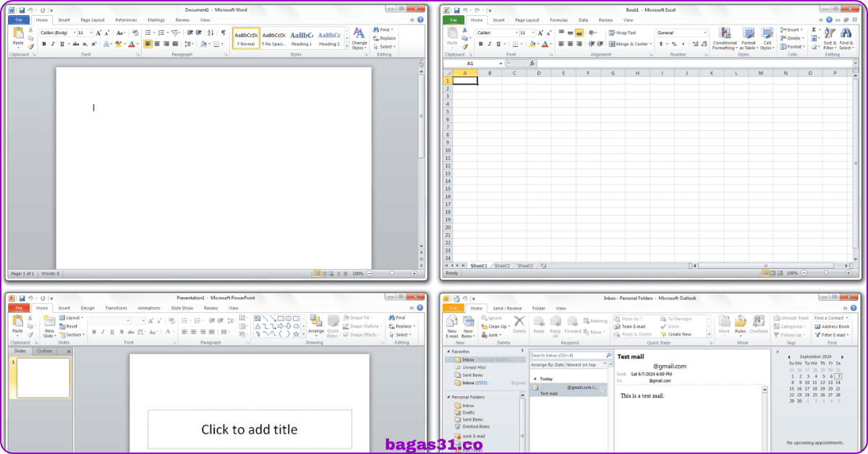The image size is (868, 454).
Task: Open the Send / Receive tab in Outlook
Action: click(508, 308)
